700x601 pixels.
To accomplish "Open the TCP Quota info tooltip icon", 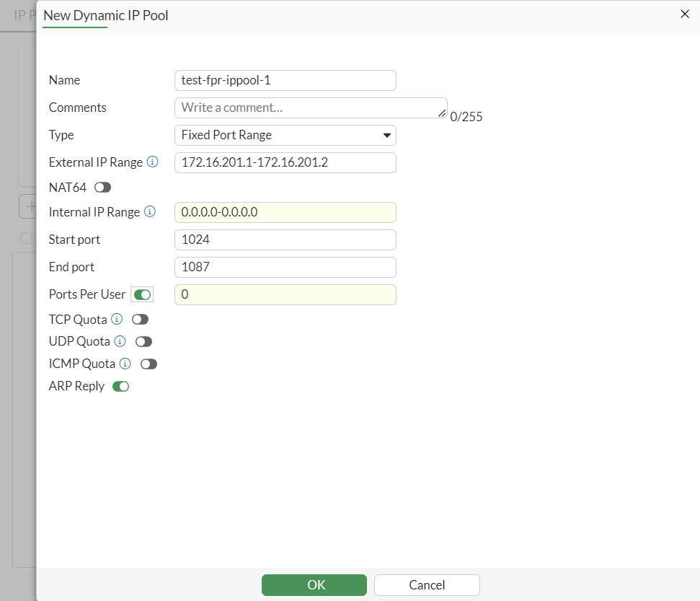I will [x=118, y=319].
